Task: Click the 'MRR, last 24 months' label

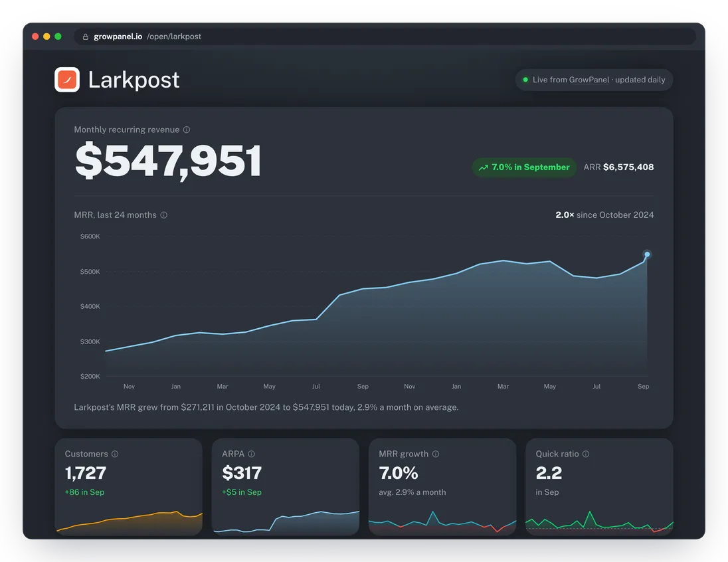Action: pyautogui.click(x=115, y=215)
